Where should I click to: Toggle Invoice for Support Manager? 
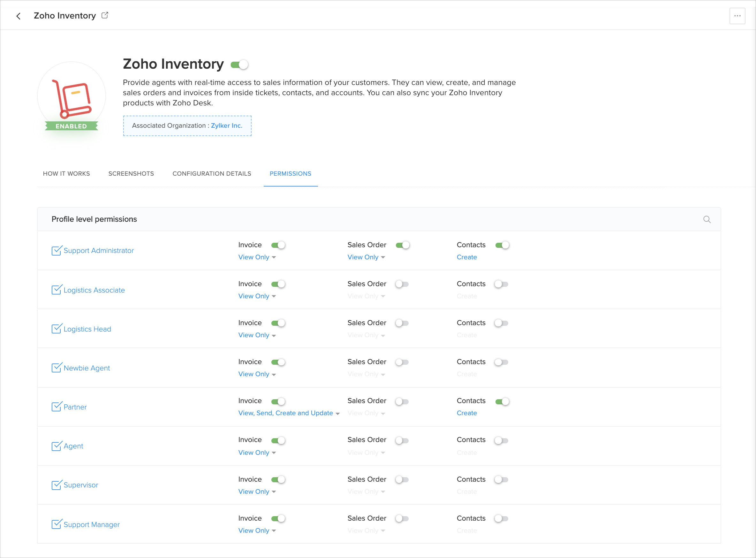coord(278,518)
